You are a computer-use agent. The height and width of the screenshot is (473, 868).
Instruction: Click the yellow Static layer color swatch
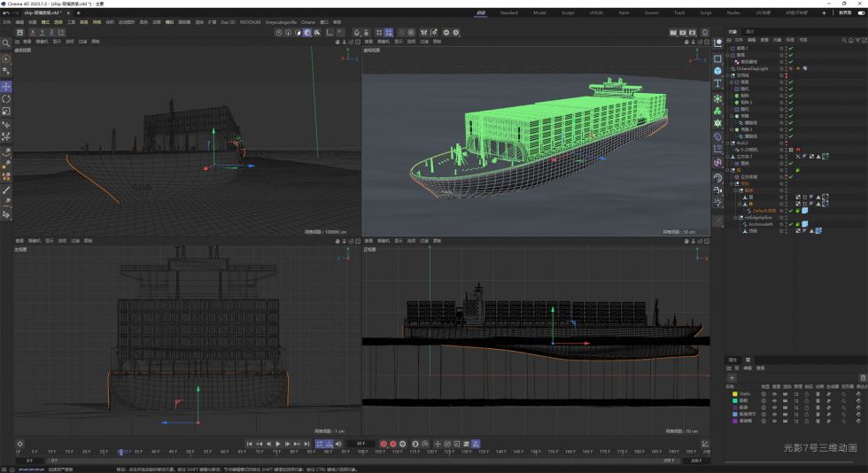click(734, 394)
